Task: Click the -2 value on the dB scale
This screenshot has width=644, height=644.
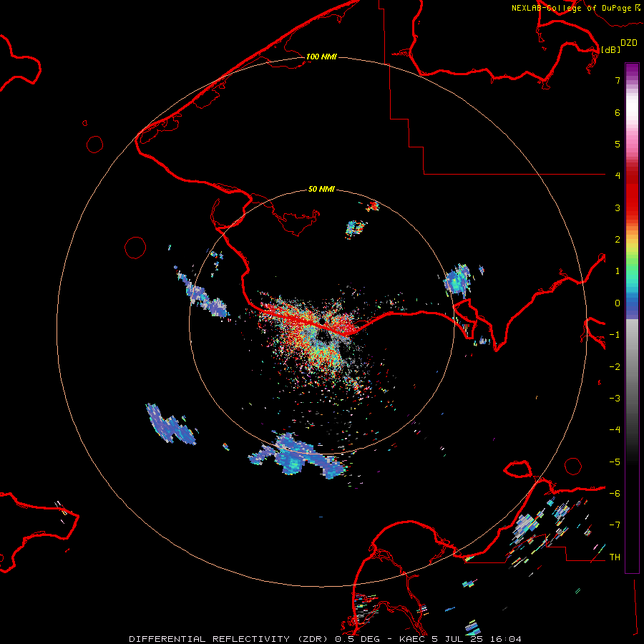Action: (615, 367)
